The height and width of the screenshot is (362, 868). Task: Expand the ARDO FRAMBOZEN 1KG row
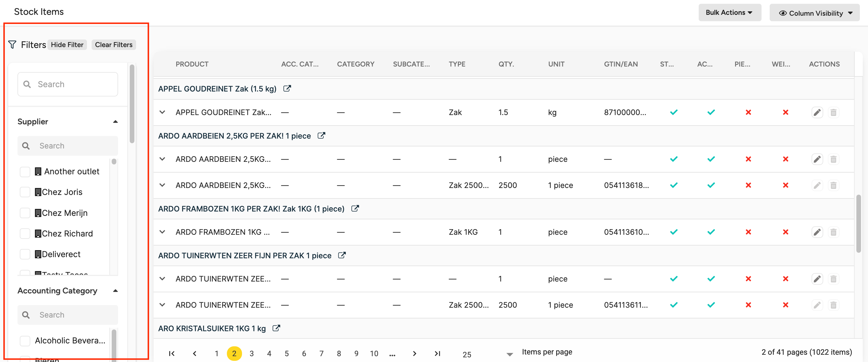point(162,232)
